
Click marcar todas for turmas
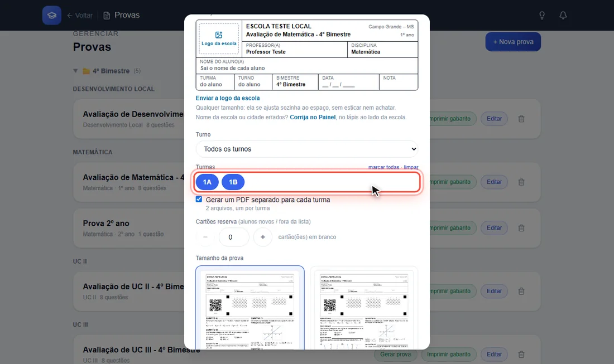click(x=384, y=167)
